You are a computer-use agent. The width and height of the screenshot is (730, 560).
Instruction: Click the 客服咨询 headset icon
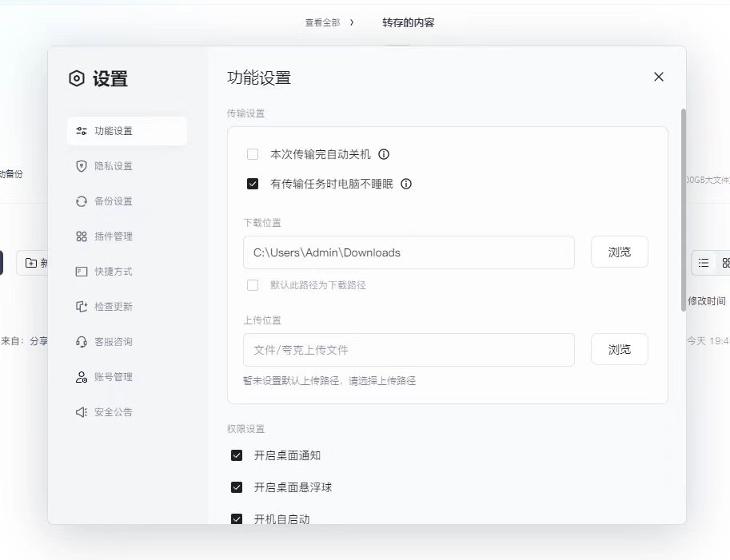[x=81, y=342]
